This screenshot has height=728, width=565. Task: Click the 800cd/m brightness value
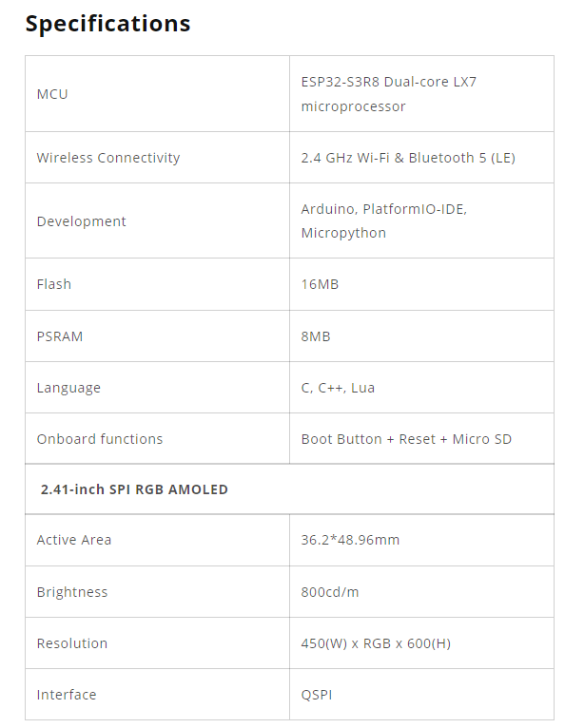point(330,592)
